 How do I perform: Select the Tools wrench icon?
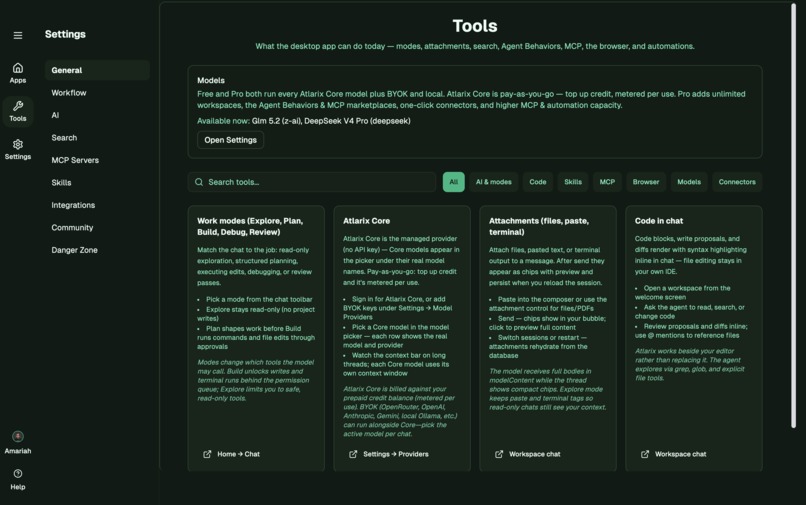(18, 106)
